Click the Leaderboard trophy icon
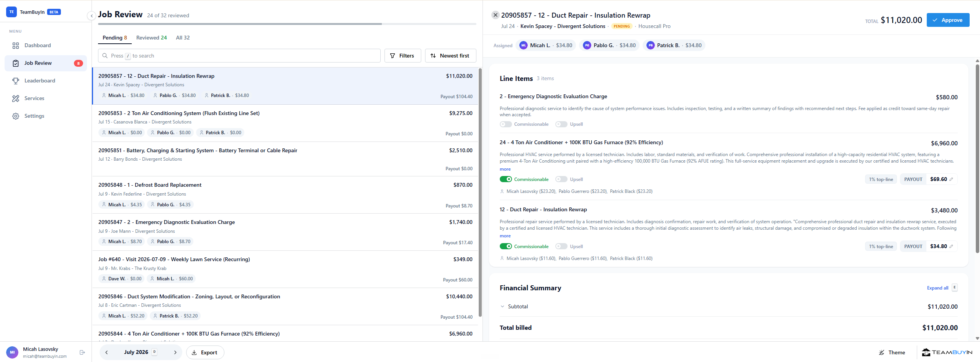 point(16,81)
